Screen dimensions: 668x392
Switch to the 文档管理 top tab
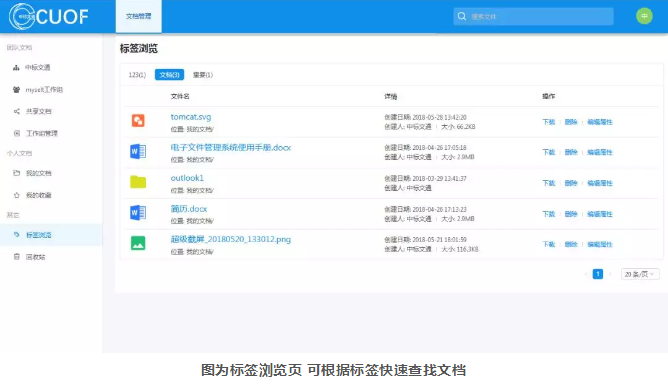138,16
